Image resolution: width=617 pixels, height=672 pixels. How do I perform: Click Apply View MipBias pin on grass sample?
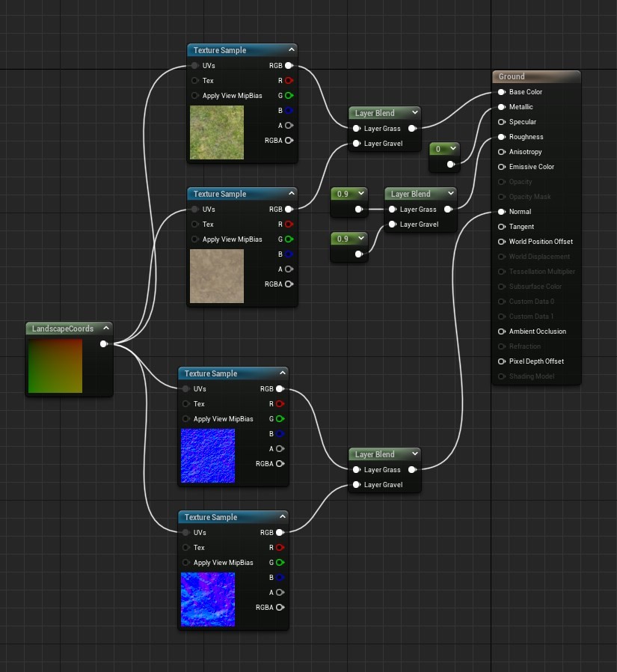(194, 96)
